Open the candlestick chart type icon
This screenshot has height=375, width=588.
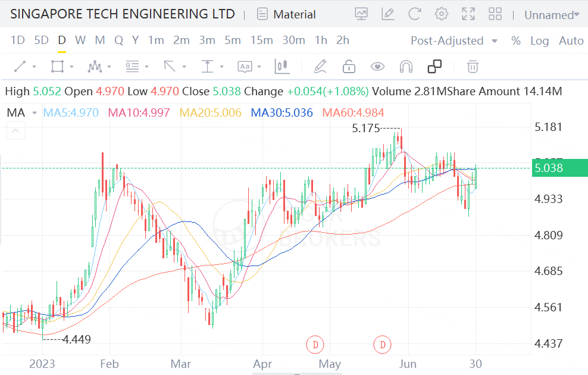pyautogui.click(x=282, y=67)
